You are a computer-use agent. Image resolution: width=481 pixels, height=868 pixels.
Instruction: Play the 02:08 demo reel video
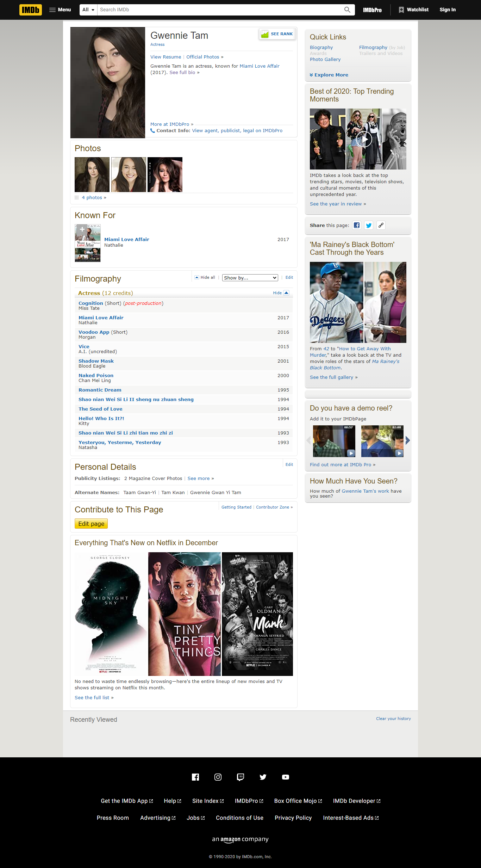382,441
